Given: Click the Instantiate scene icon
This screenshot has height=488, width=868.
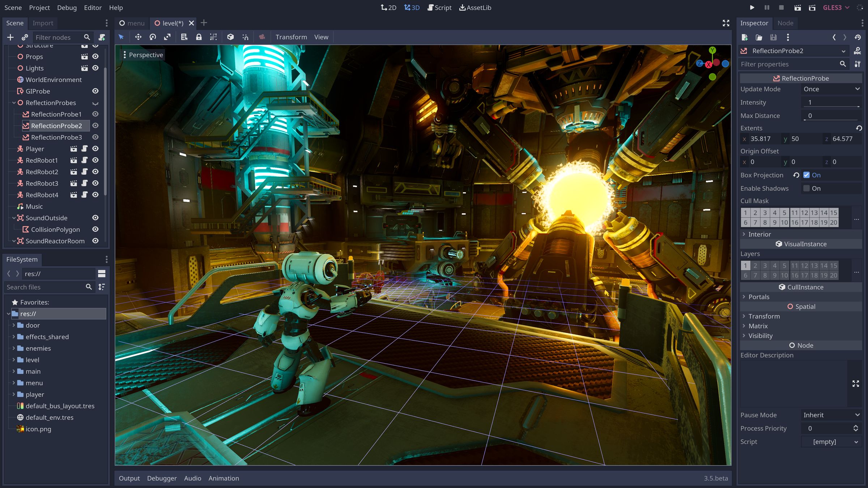Looking at the screenshot, I should [24, 37].
